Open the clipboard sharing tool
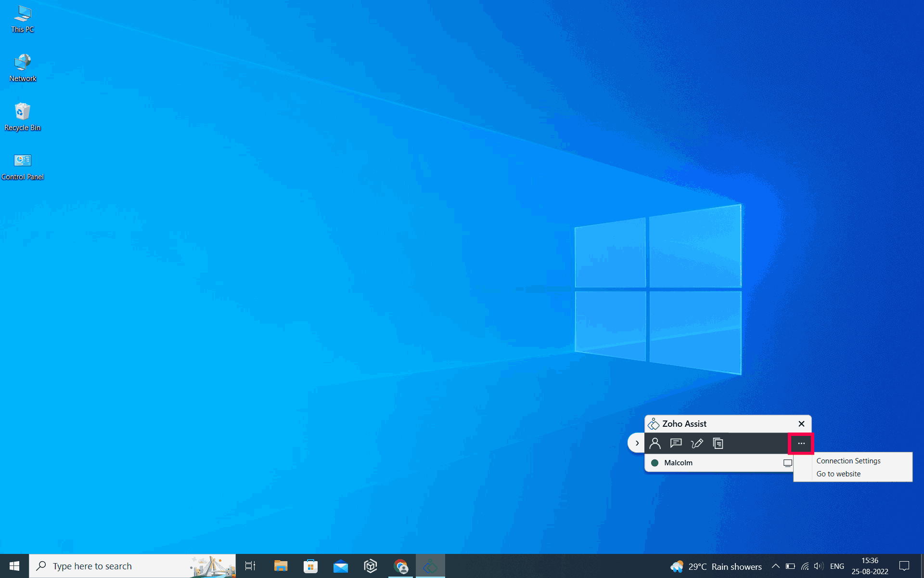924x578 pixels. coord(718,443)
